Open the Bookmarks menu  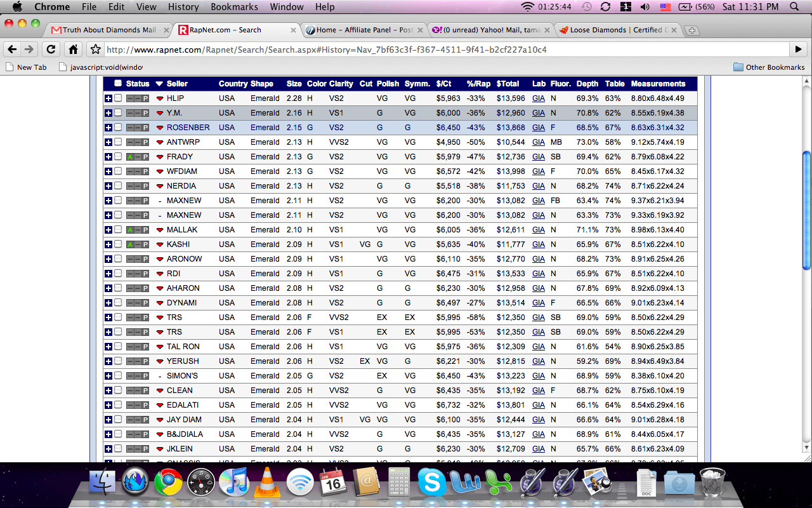234,7
